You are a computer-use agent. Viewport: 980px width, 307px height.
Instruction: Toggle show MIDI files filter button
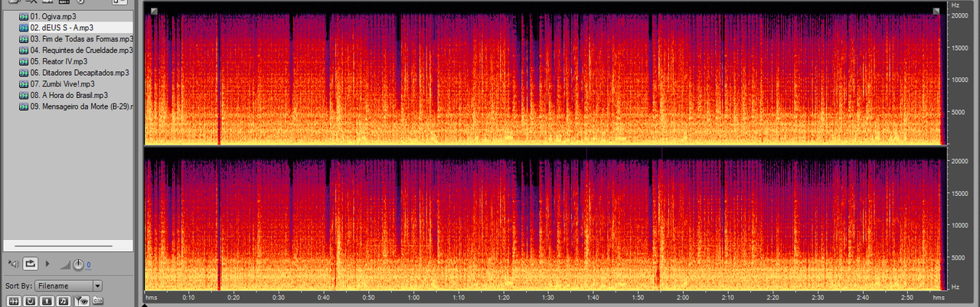pyautogui.click(x=64, y=301)
